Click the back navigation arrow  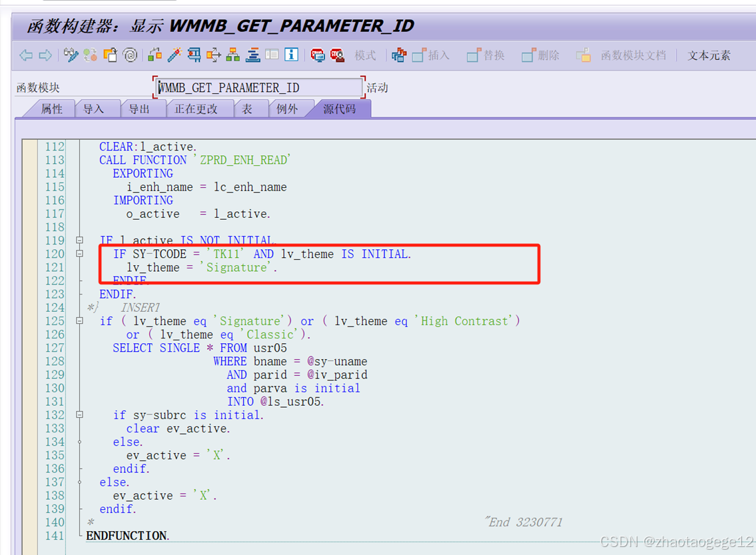25,55
